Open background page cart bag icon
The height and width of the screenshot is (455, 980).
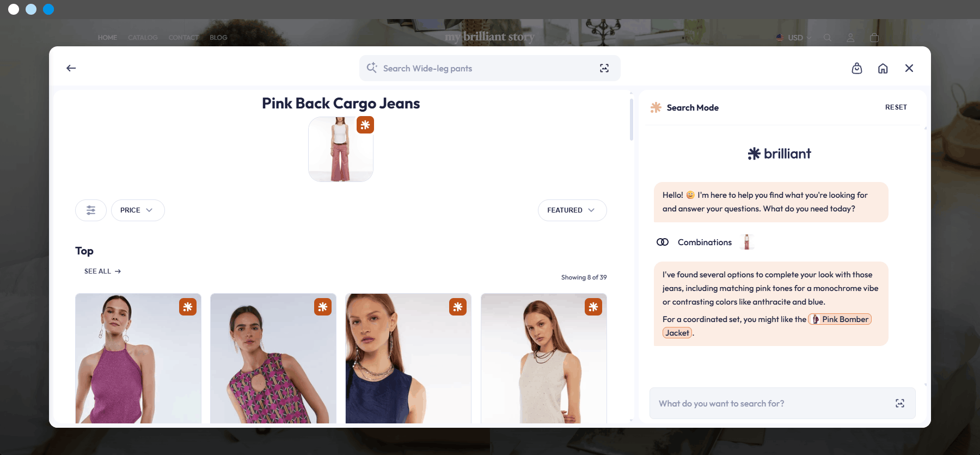[874, 38]
